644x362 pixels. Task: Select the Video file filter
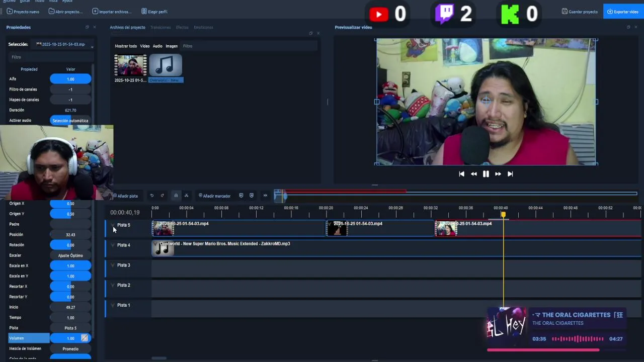145,46
